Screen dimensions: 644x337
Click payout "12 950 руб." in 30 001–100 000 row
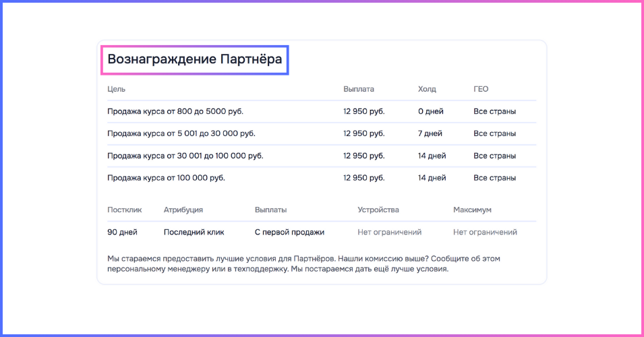(x=364, y=156)
